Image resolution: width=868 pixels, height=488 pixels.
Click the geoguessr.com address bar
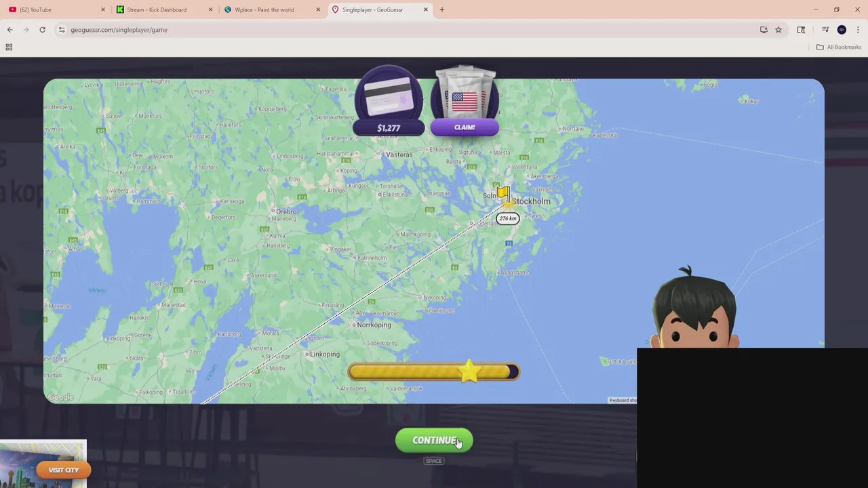tap(407, 30)
